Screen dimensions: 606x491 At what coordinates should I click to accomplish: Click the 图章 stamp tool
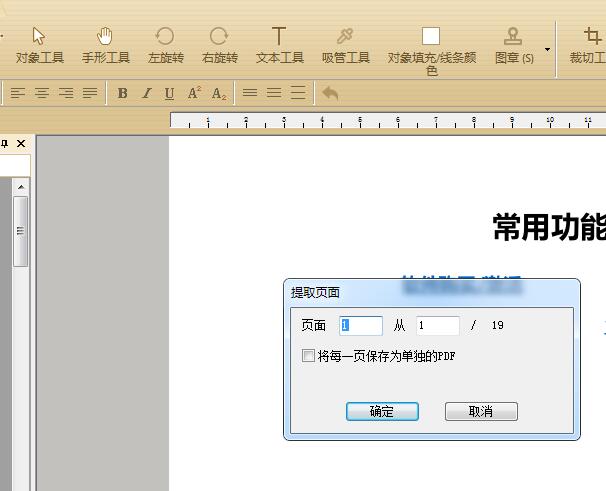pyautogui.click(x=514, y=46)
